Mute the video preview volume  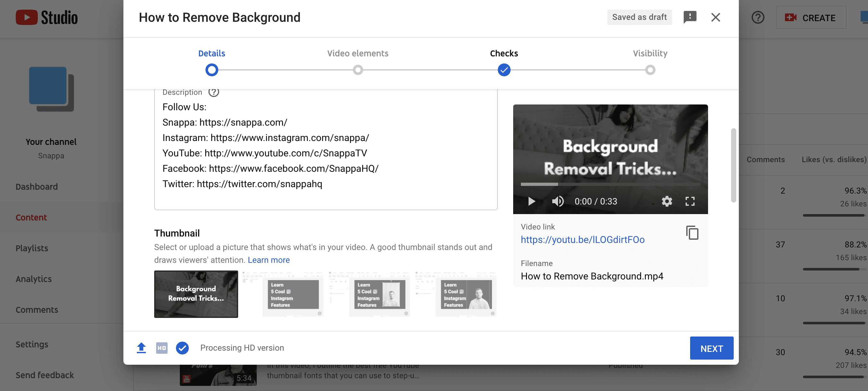tap(558, 201)
